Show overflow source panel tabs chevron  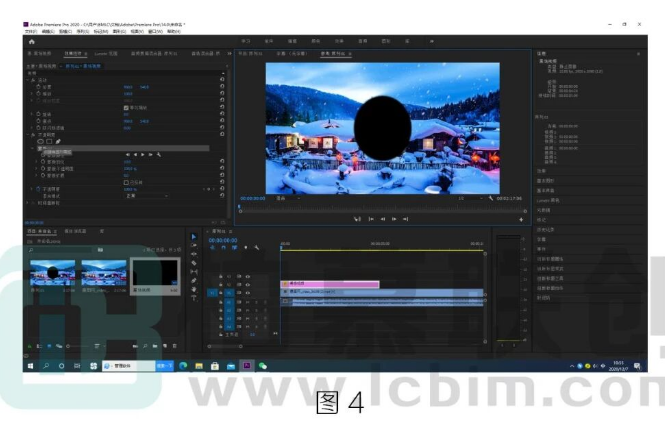(x=229, y=53)
